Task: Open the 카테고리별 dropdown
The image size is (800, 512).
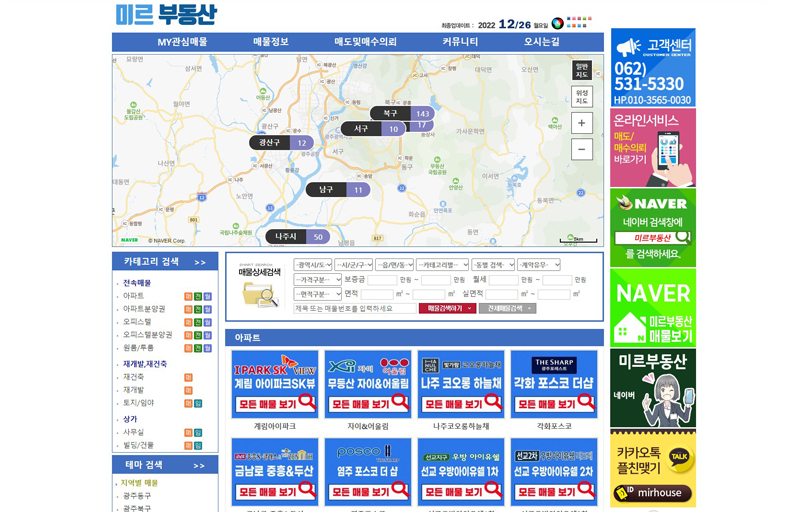Action: pos(442,265)
